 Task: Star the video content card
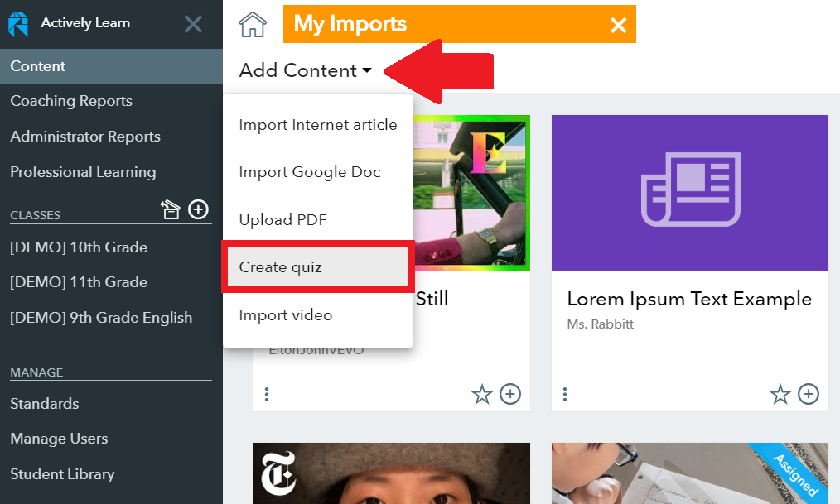(x=482, y=394)
